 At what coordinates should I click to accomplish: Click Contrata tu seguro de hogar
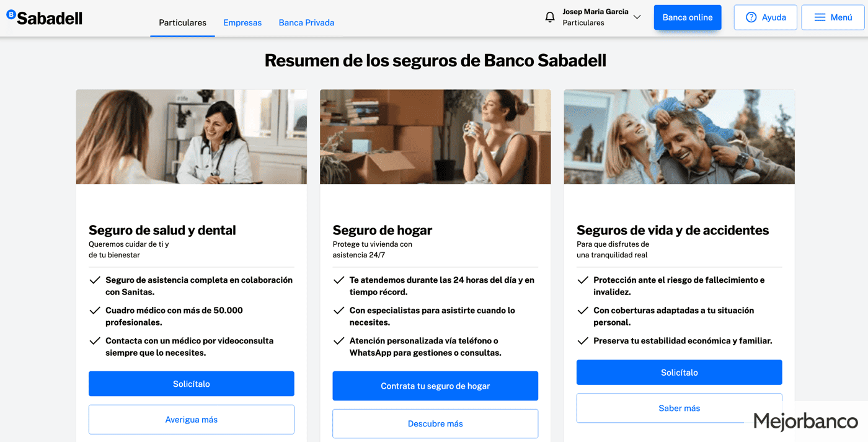click(435, 386)
